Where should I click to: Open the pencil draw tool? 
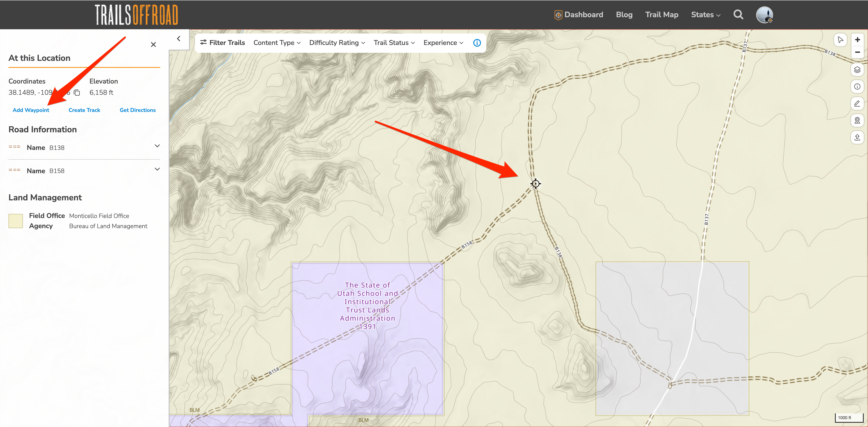(857, 103)
